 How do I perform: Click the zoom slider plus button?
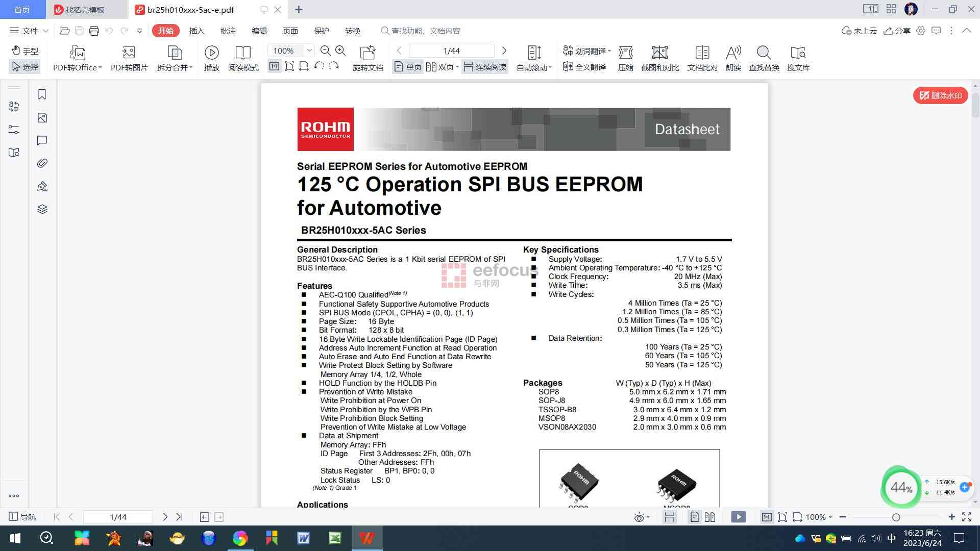pyautogui.click(x=951, y=517)
